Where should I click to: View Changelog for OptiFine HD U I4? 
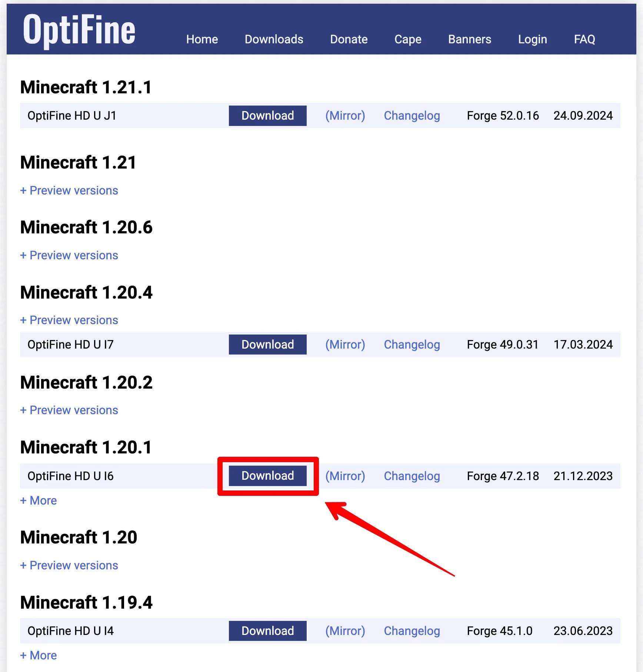tap(412, 631)
